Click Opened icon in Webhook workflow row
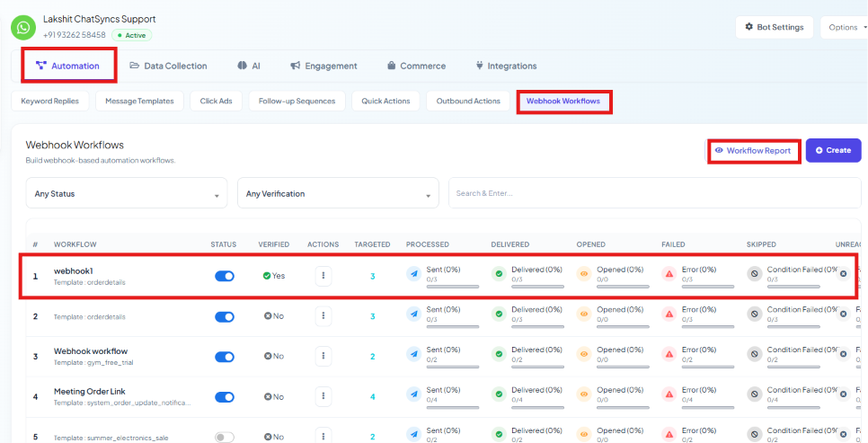Viewport: 868px width, 443px height. pos(584,354)
